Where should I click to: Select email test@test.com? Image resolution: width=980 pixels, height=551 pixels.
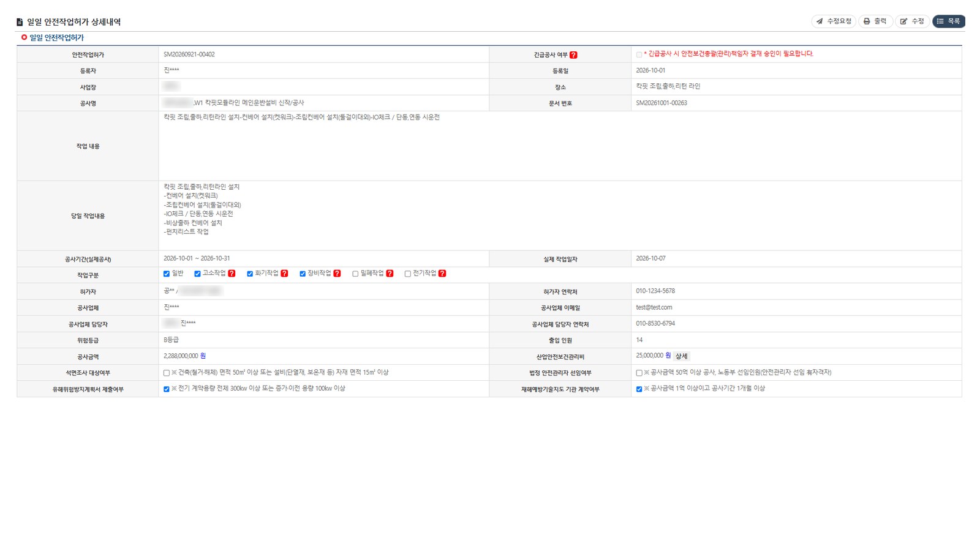click(x=654, y=307)
